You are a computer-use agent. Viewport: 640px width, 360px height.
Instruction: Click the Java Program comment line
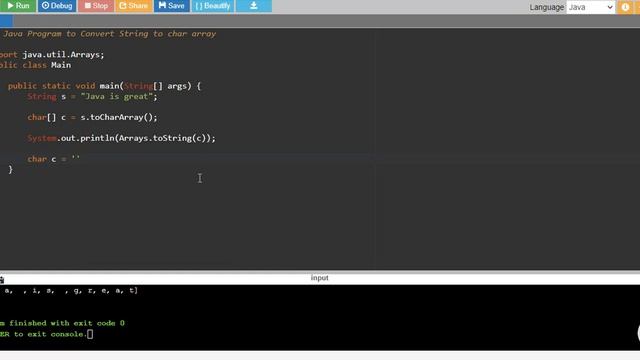click(109, 34)
